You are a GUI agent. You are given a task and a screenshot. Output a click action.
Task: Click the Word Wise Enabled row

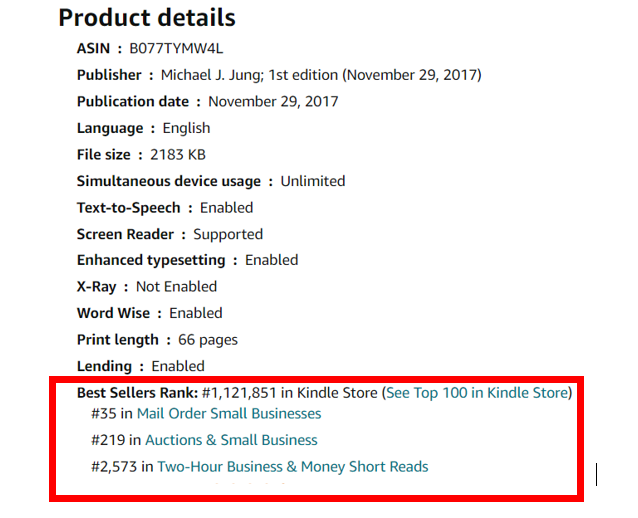coord(149,313)
